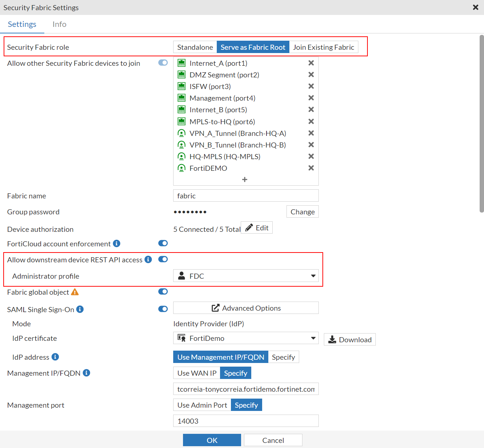
Task: Add another interface with plus icon
Action: pos(245,179)
